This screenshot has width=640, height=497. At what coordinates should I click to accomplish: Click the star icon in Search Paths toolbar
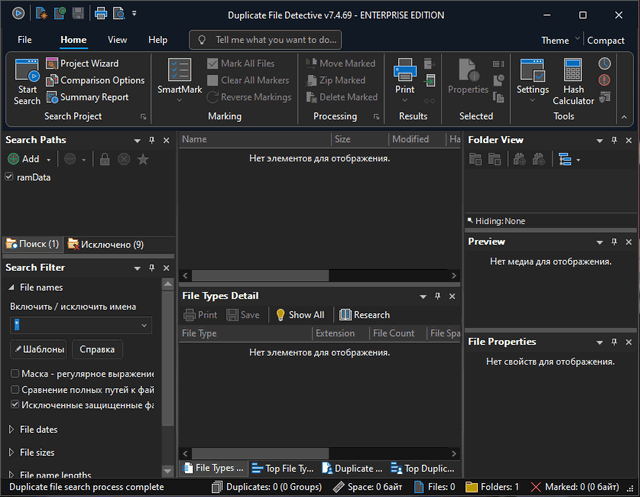143,159
